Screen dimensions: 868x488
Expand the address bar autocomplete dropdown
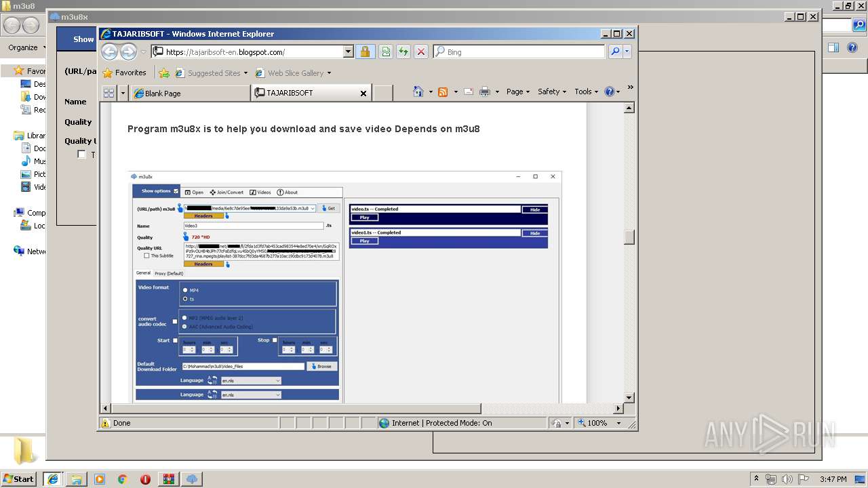(349, 52)
